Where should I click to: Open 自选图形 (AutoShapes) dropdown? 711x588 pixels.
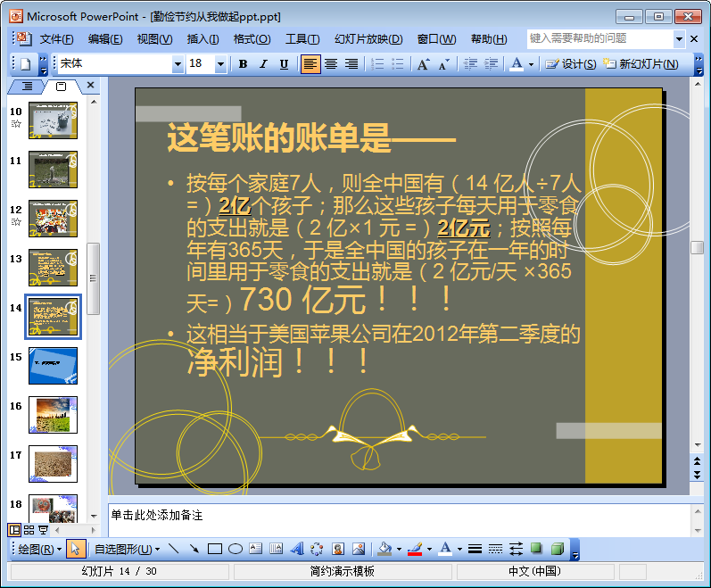coord(127,550)
